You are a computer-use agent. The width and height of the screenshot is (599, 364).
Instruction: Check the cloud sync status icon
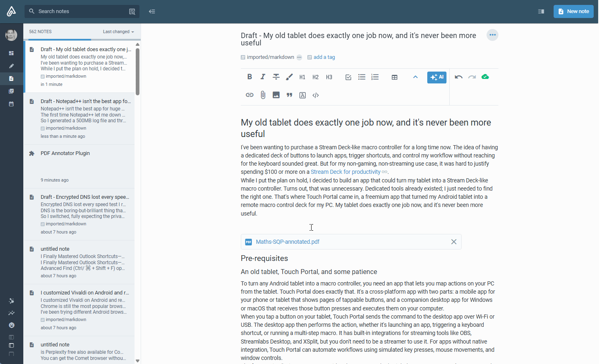pyautogui.click(x=485, y=77)
